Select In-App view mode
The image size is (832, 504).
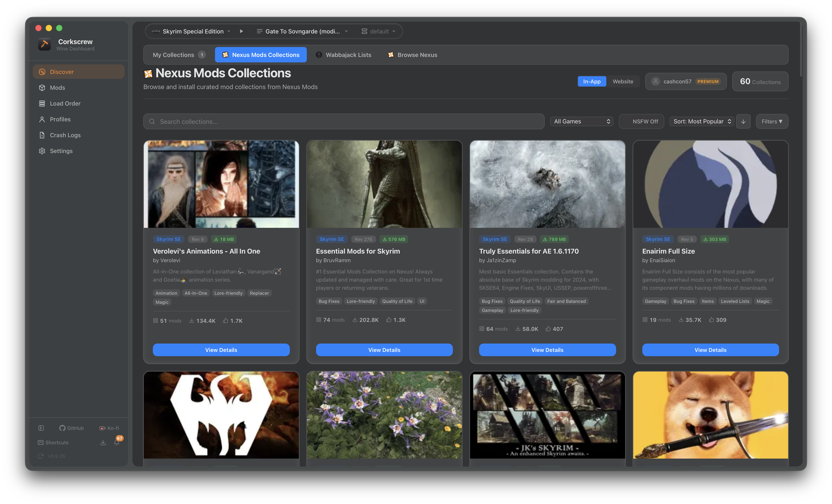pyautogui.click(x=592, y=81)
